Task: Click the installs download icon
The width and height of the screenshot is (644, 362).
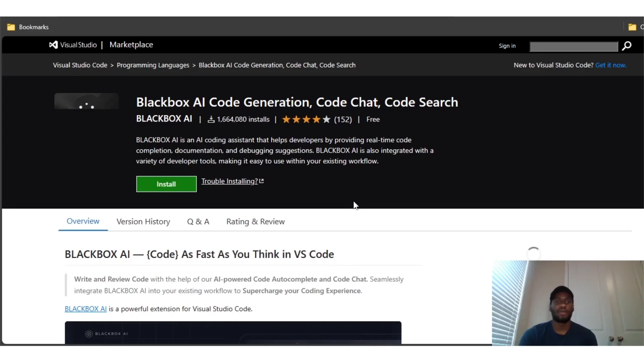Action: (211, 119)
